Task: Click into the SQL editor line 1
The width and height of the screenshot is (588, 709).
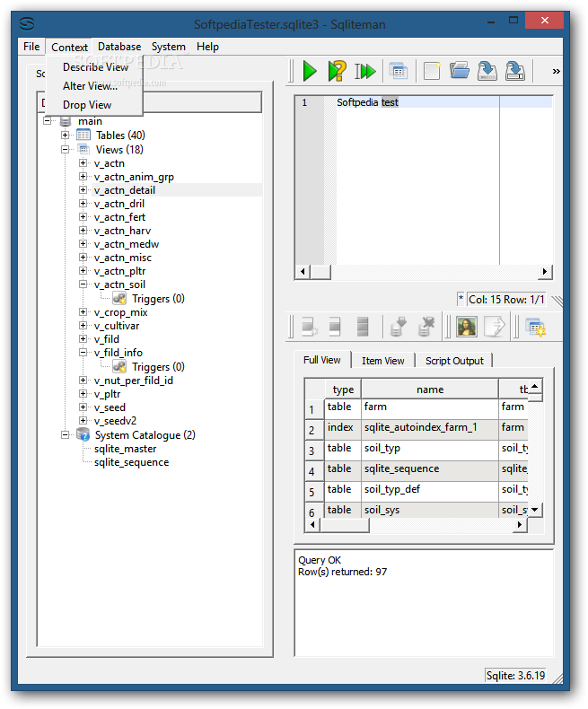Action: 443,102
